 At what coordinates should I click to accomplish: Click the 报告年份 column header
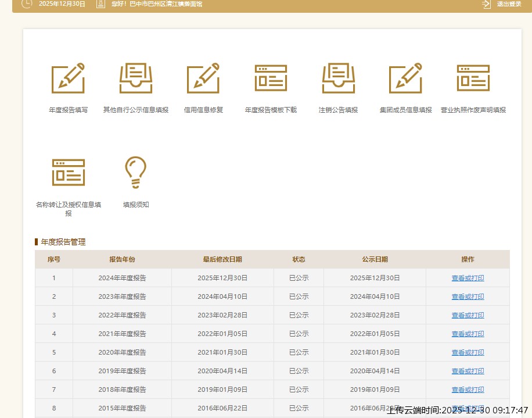(122, 259)
